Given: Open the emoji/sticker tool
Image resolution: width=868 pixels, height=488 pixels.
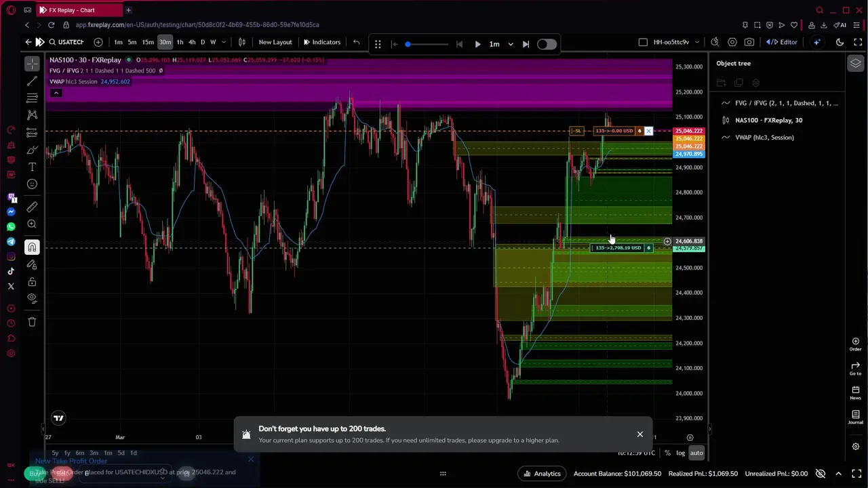Looking at the screenshot, I should 32,184.
